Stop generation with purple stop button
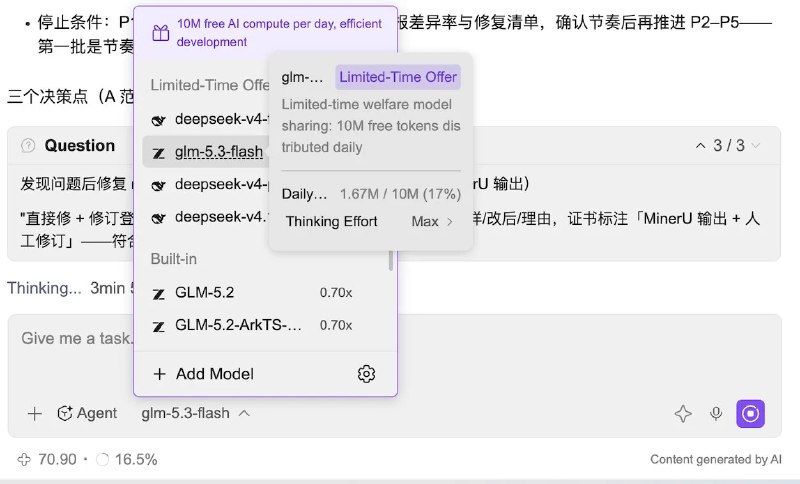This screenshot has width=800, height=484. [x=750, y=414]
